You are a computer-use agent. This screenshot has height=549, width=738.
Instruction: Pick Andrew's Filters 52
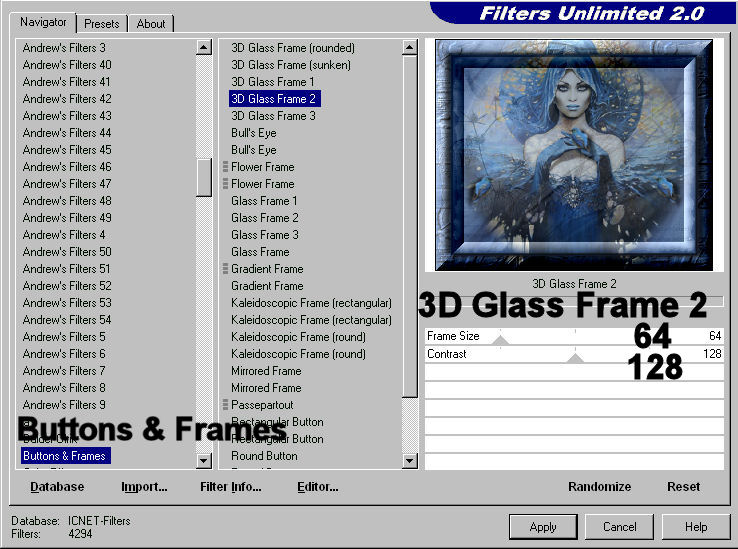[67, 285]
